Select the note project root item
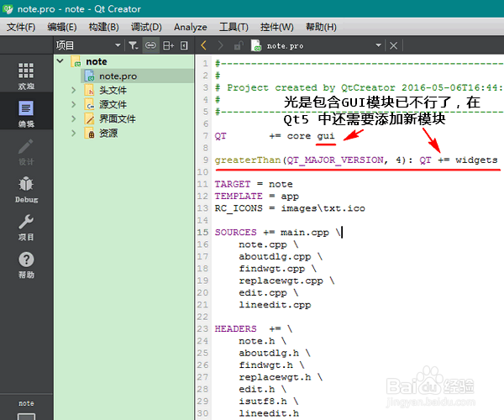This screenshot has width=504, height=420. (97, 61)
